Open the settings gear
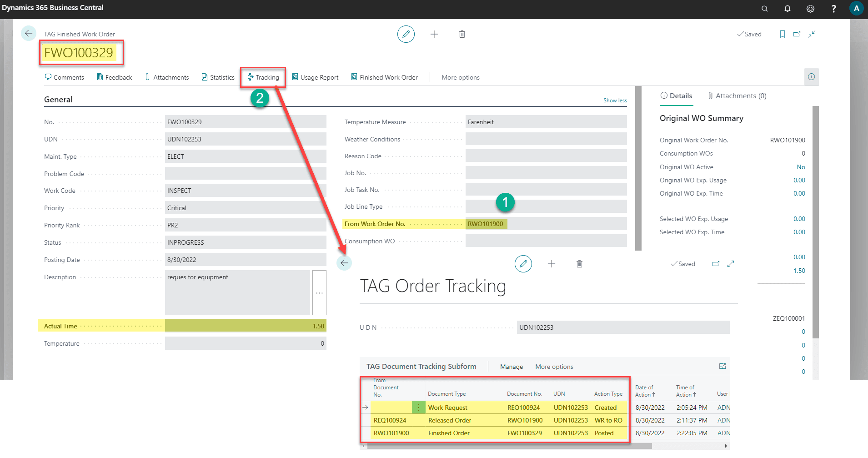The width and height of the screenshot is (868, 458). 810,9
